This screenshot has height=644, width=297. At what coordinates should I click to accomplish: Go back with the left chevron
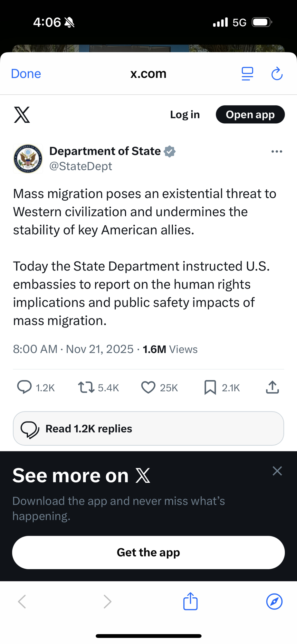click(22, 601)
